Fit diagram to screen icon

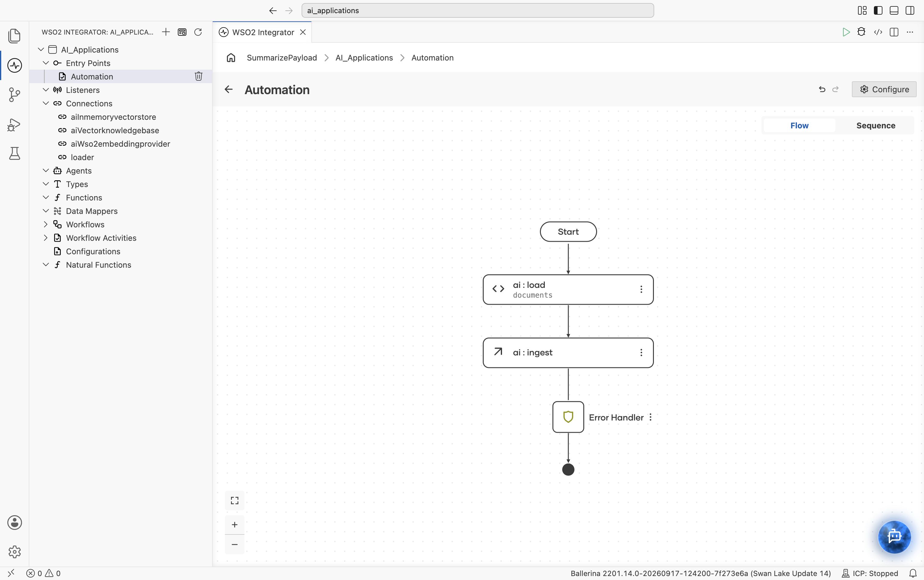tap(235, 500)
